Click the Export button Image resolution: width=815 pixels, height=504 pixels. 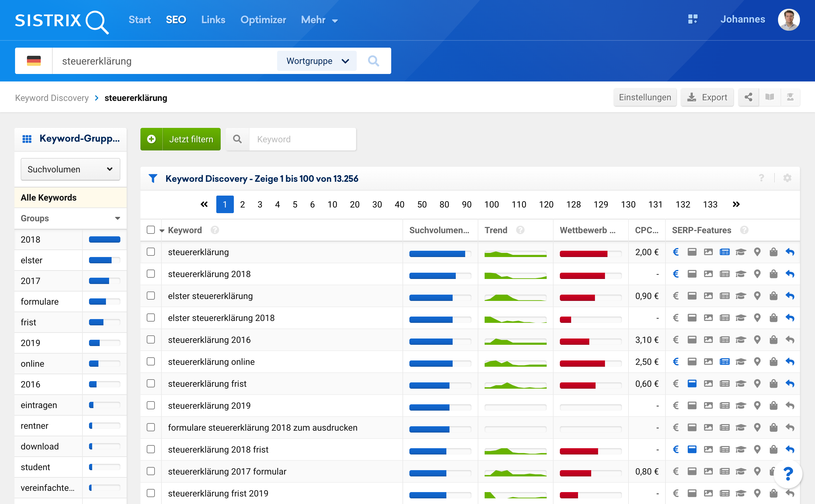(x=707, y=97)
